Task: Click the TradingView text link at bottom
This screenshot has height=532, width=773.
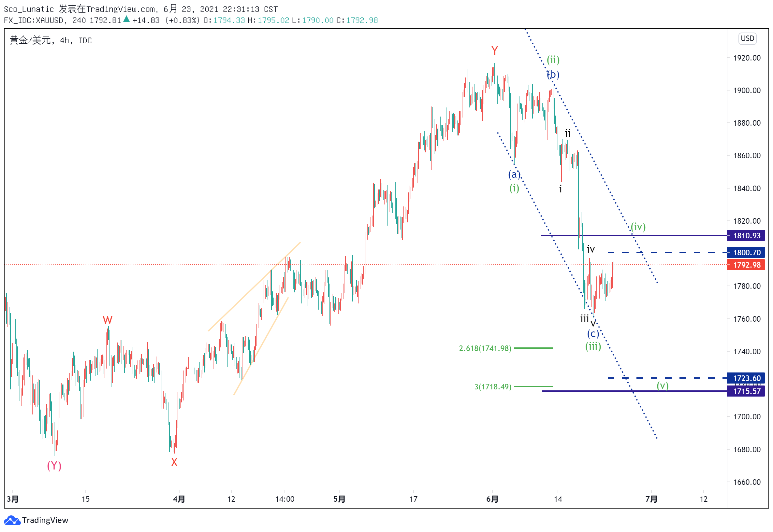Action: click(45, 520)
